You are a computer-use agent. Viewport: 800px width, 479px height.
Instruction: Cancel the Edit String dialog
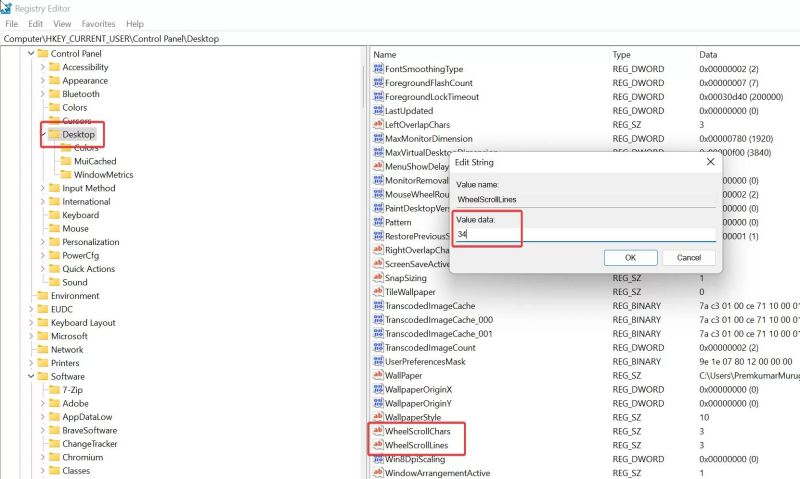(689, 258)
